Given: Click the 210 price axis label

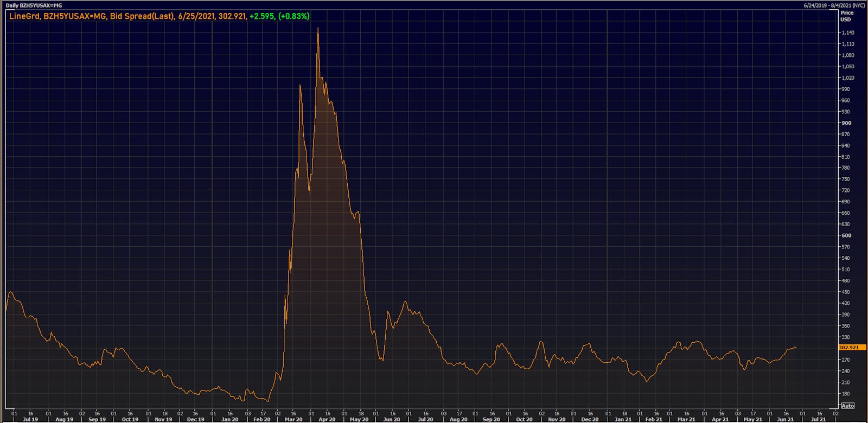Looking at the screenshot, I should click(x=846, y=382).
